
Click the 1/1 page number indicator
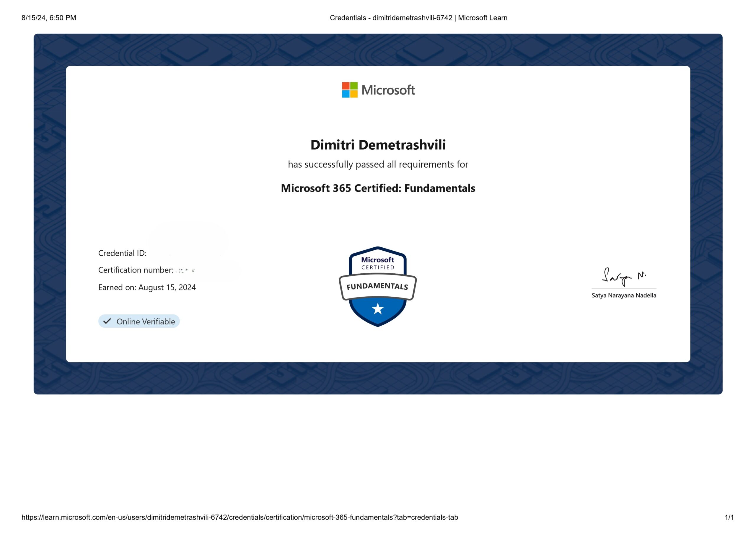point(729,517)
